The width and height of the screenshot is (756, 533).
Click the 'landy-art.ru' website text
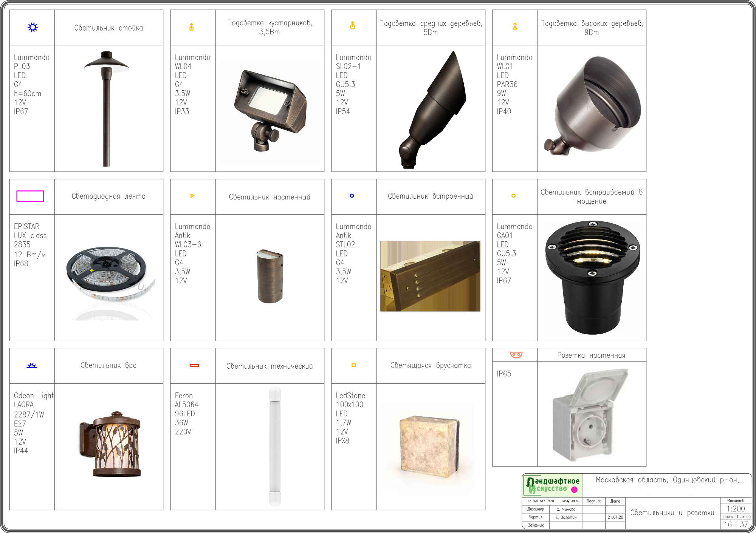570,501
